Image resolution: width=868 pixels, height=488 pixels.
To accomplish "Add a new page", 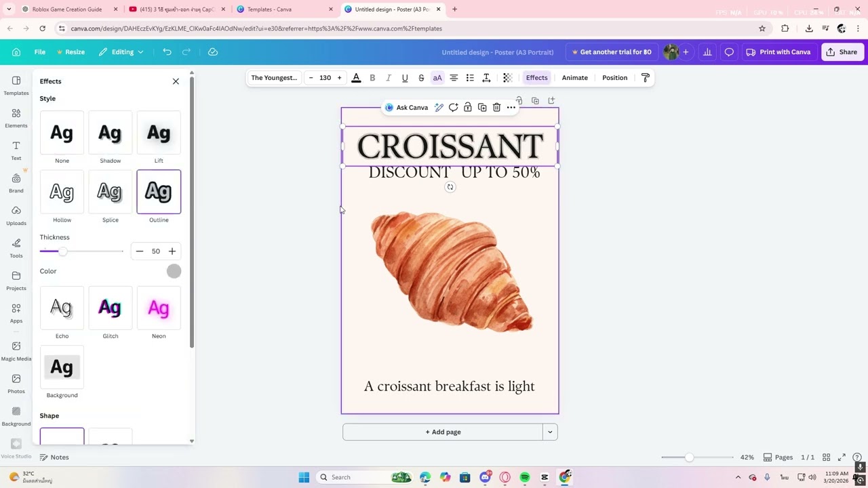I will coord(443,432).
